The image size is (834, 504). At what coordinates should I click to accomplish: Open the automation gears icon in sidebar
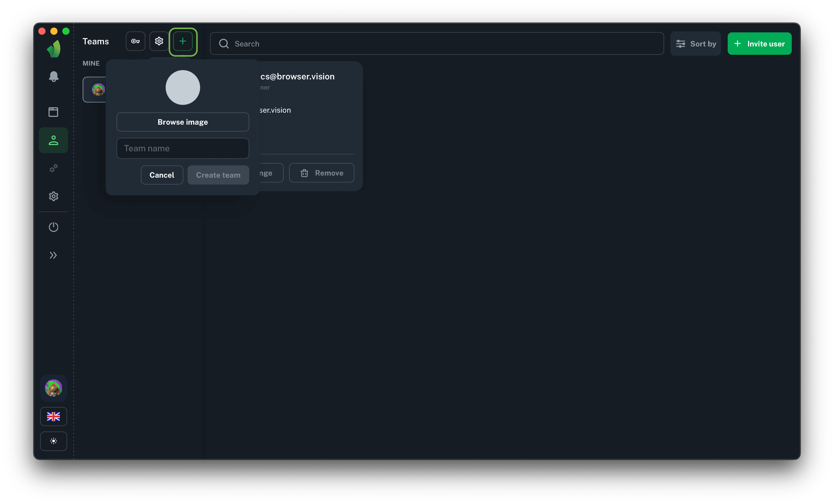[54, 168]
